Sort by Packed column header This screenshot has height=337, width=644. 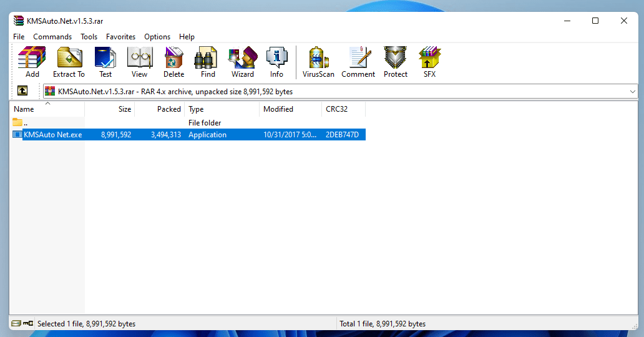coord(159,109)
